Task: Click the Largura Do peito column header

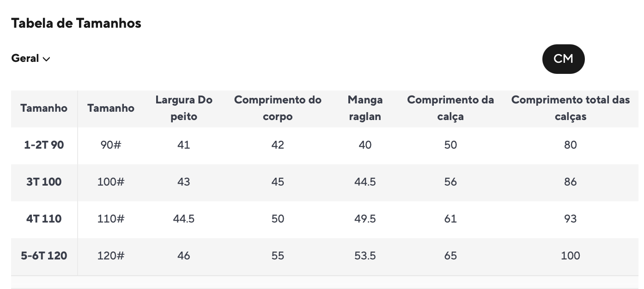Action: click(x=183, y=108)
